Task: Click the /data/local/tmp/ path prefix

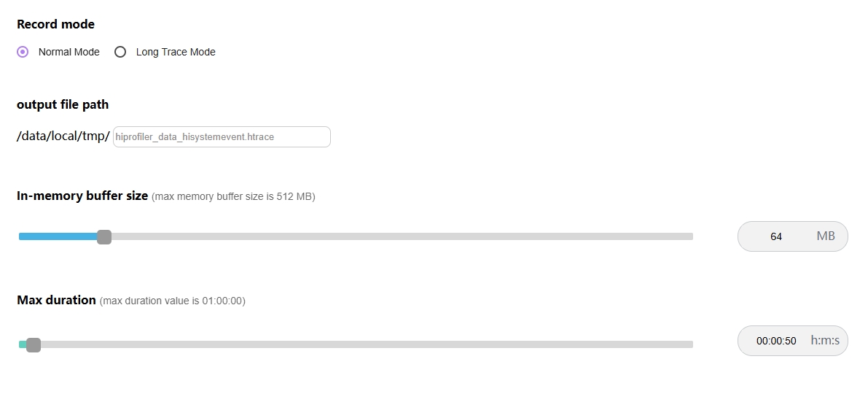Action: pyautogui.click(x=63, y=136)
